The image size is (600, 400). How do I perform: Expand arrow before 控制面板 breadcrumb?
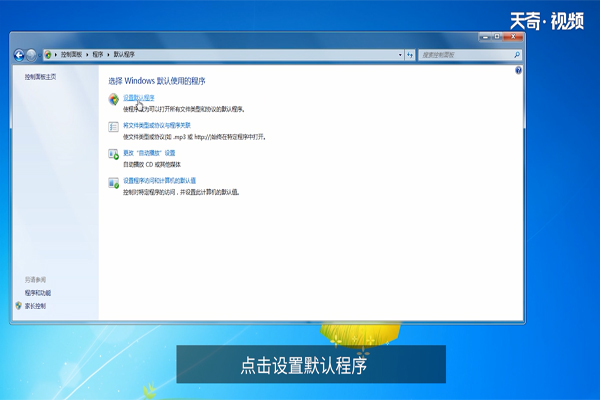56,55
